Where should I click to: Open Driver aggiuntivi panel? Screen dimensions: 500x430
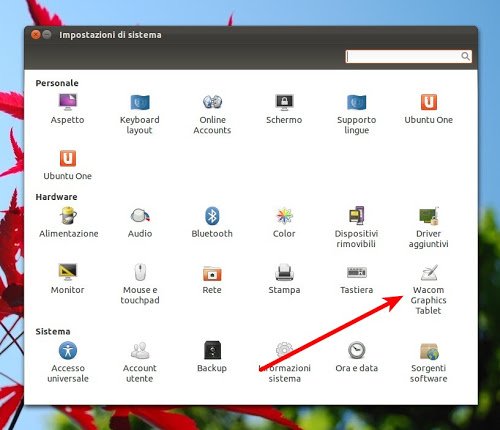tap(429, 228)
